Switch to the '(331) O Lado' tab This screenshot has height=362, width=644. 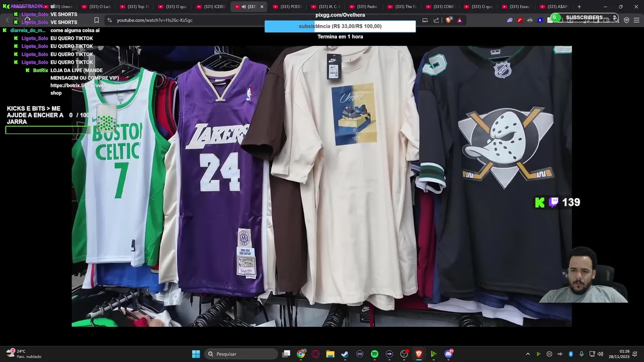coord(96,7)
